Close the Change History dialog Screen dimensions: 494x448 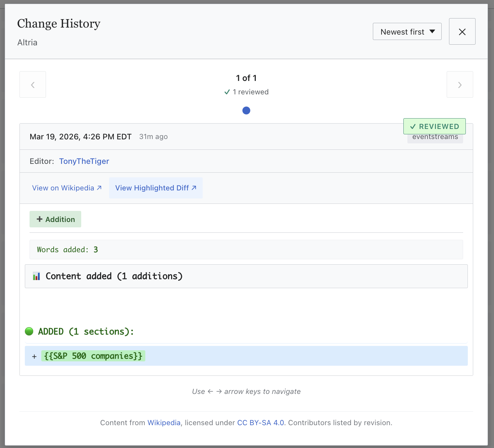tap(462, 31)
